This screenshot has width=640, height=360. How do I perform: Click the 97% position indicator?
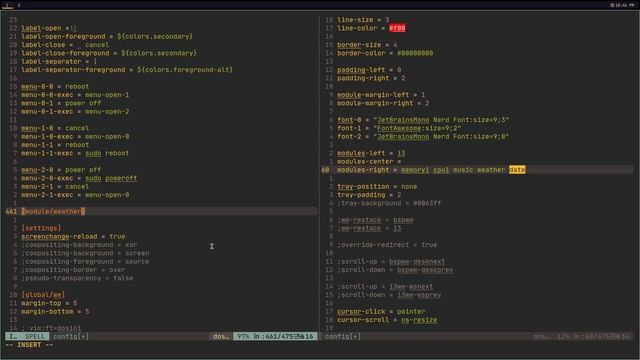click(x=243, y=336)
